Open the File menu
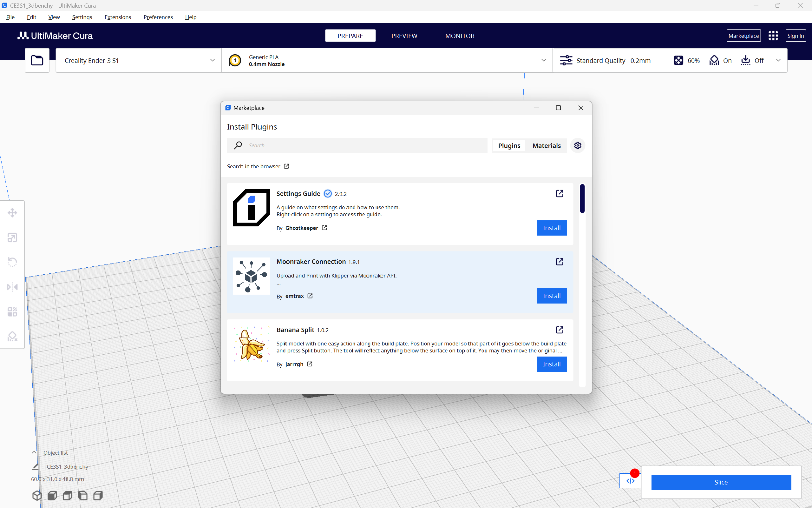 (10, 17)
